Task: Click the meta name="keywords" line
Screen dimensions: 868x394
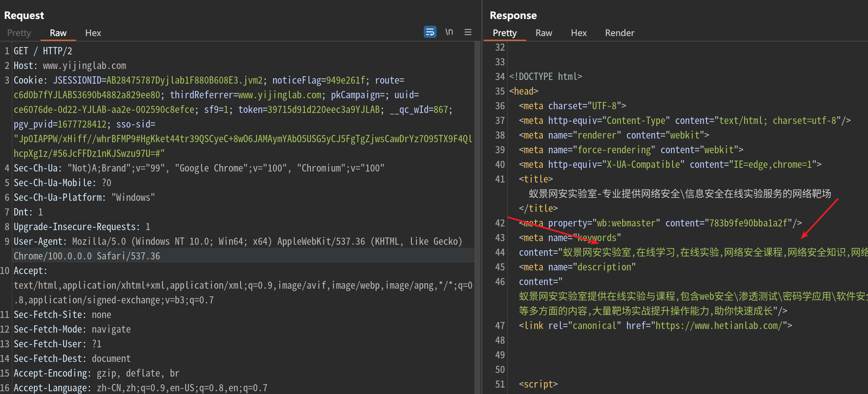Action: point(570,238)
